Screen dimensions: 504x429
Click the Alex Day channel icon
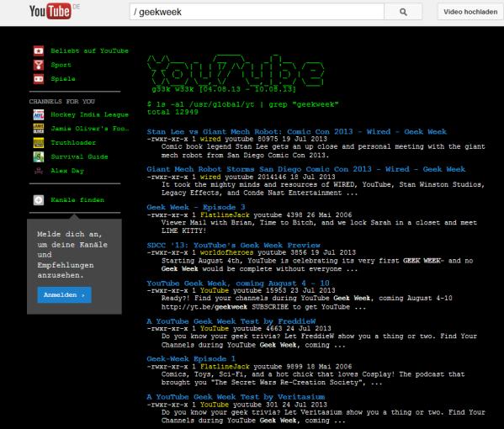pyautogui.click(x=39, y=171)
